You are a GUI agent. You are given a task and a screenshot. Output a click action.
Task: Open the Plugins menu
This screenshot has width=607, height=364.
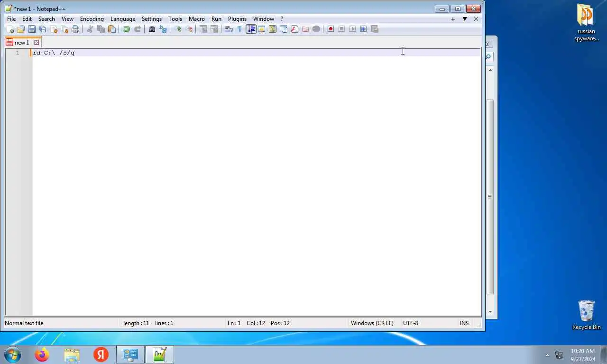point(237,19)
